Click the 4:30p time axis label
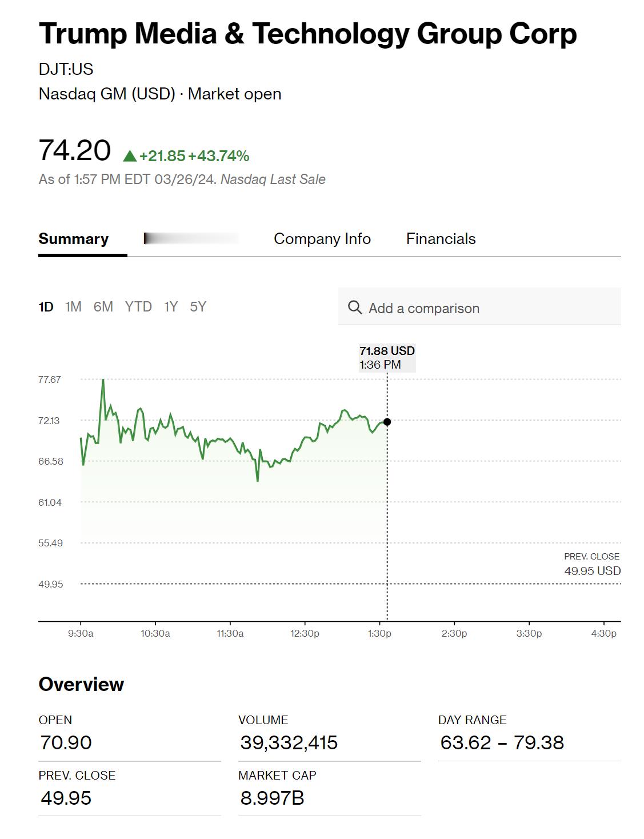The image size is (644, 839). (x=604, y=633)
